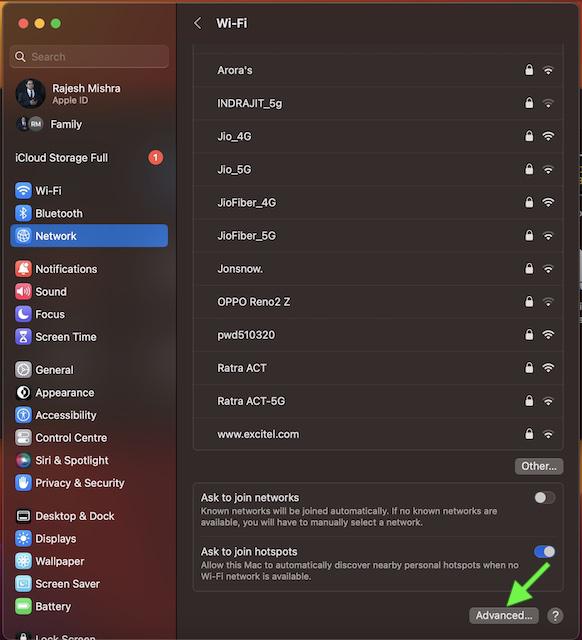The image size is (582, 640).
Task: Enable the Ask to join networks switch
Action: coord(544,497)
